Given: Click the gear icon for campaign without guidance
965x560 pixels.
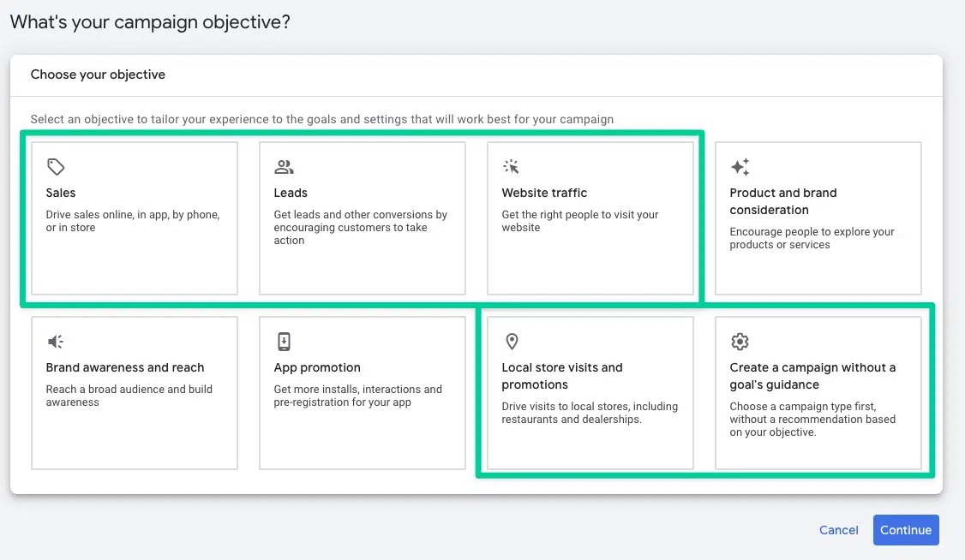Looking at the screenshot, I should pos(740,341).
